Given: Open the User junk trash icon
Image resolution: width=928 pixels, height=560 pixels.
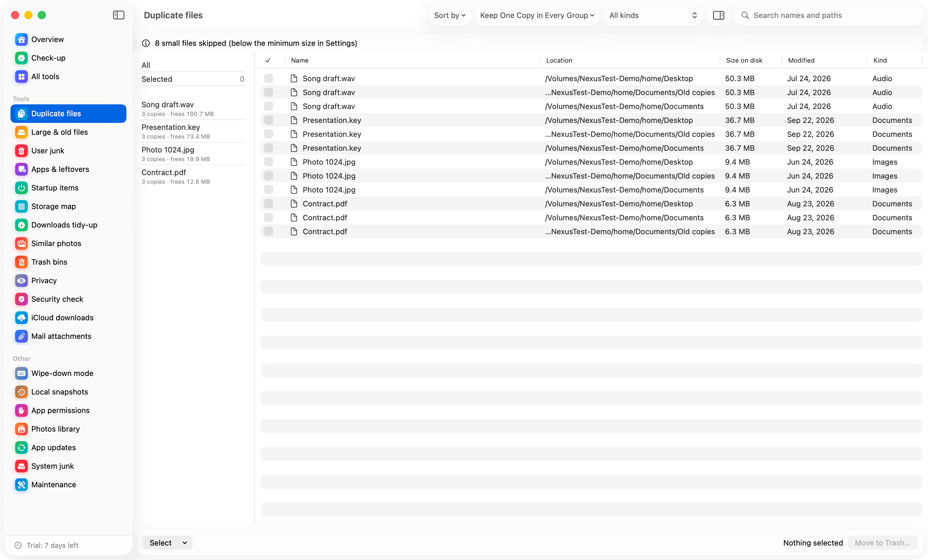Looking at the screenshot, I should point(21,150).
